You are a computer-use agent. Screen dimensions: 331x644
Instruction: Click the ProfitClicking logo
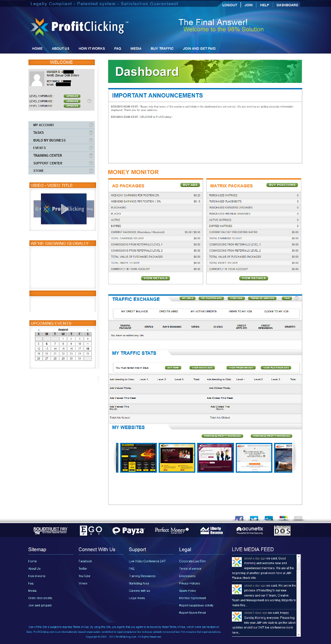pyautogui.click(x=79, y=27)
